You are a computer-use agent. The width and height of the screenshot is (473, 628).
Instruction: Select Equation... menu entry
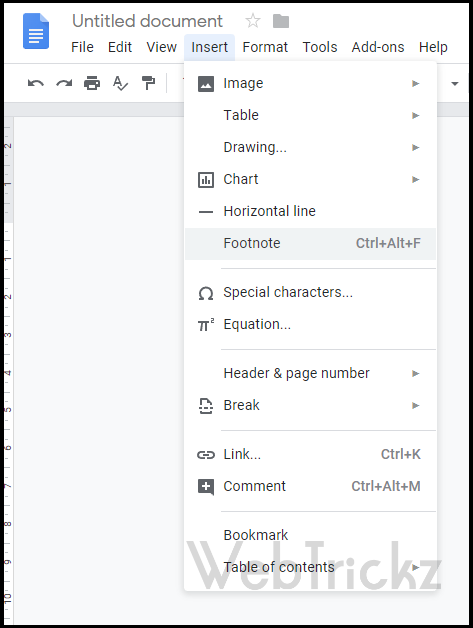(x=310, y=324)
